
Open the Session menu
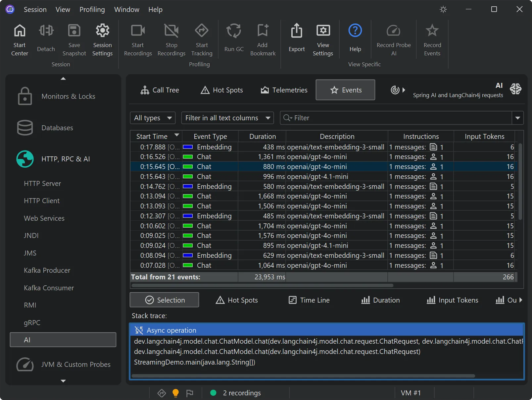(35, 10)
